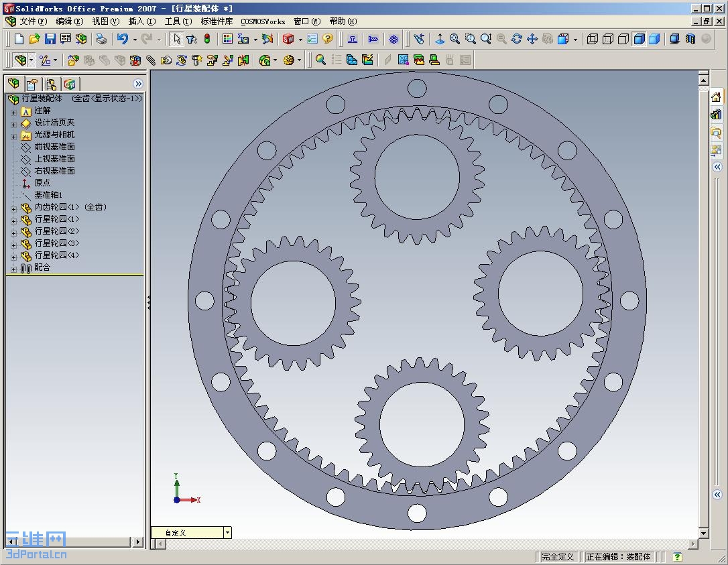The image size is (728, 565).
Task: Expand the 配合 mates folder
Action: pyautogui.click(x=13, y=269)
